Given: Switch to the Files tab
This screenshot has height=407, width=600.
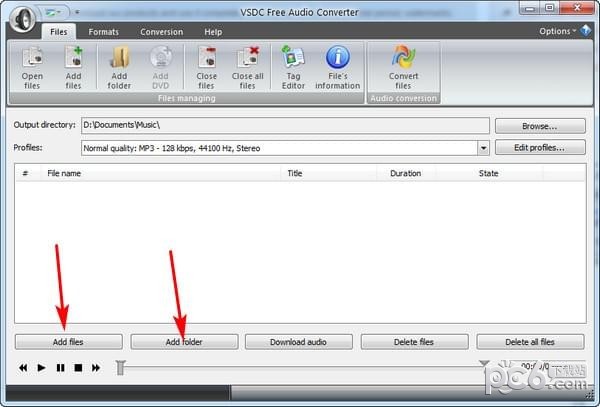Looking at the screenshot, I should (59, 32).
